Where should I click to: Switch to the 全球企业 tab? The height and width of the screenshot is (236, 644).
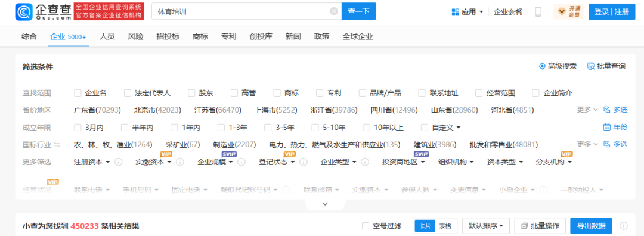tap(358, 36)
